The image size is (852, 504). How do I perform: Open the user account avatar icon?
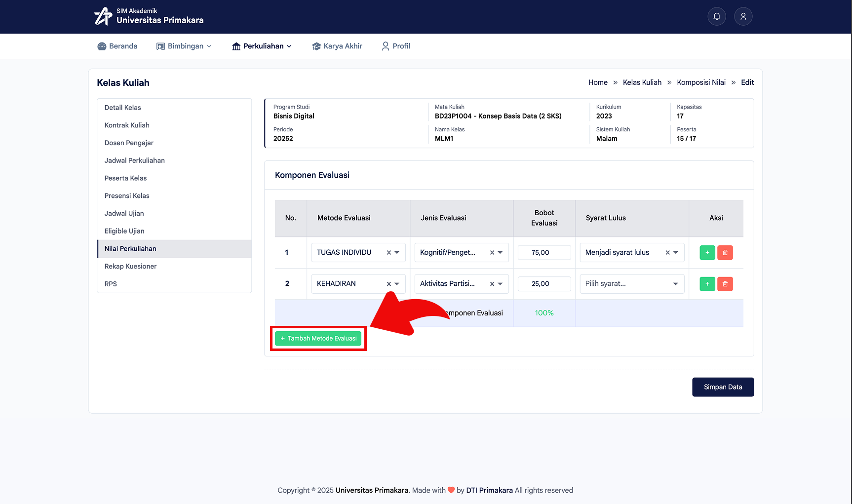(x=743, y=16)
